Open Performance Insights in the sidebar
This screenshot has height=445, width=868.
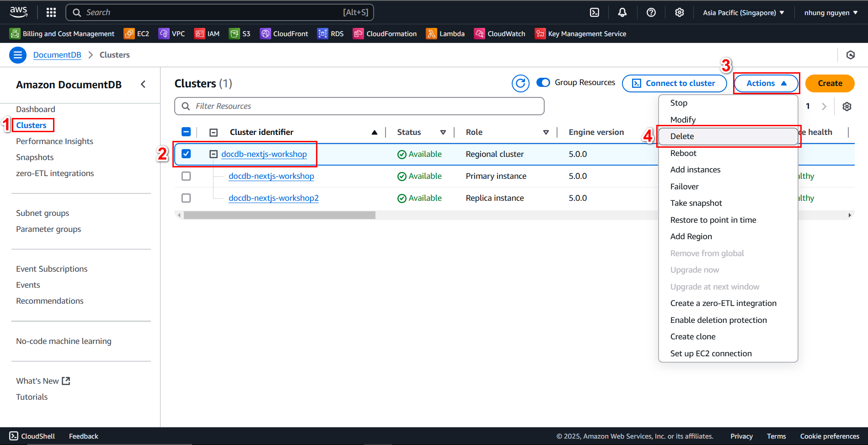click(54, 141)
